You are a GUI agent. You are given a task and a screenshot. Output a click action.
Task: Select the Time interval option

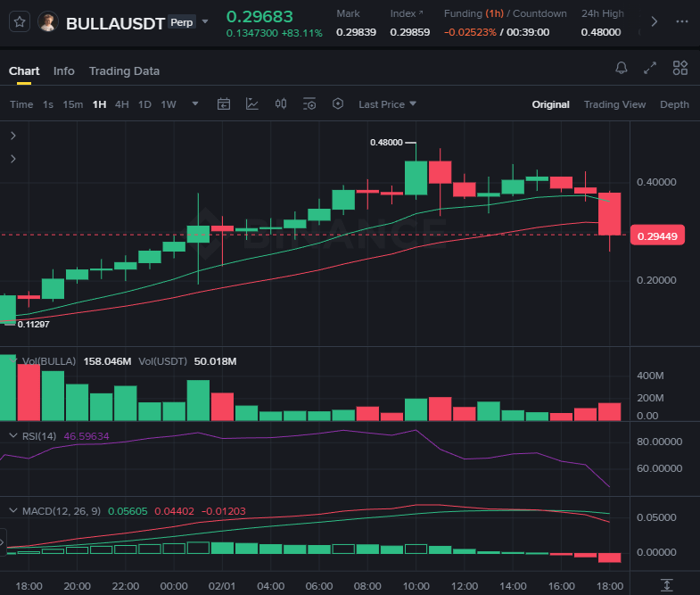click(x=21, y=104)
